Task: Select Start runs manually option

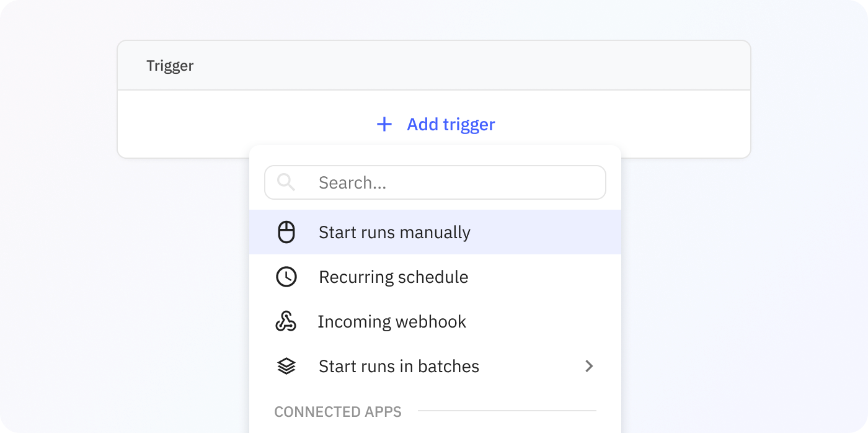Action: click(x=435, y=232)
